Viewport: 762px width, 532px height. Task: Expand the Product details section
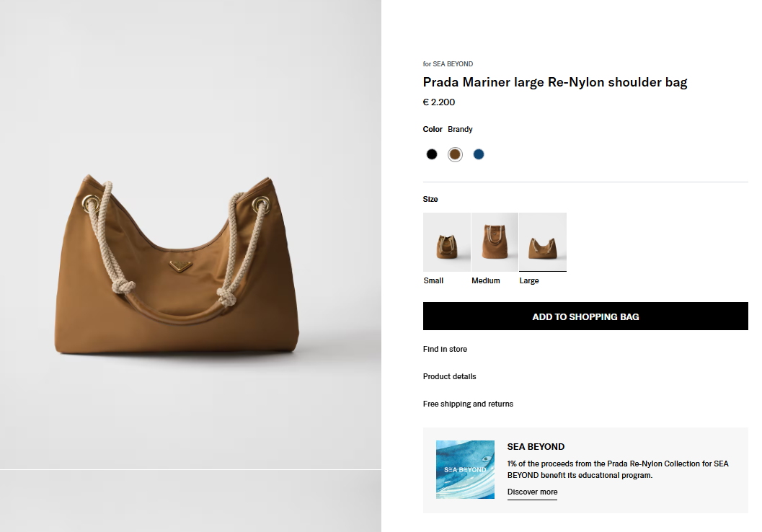(x=450, y=376)
